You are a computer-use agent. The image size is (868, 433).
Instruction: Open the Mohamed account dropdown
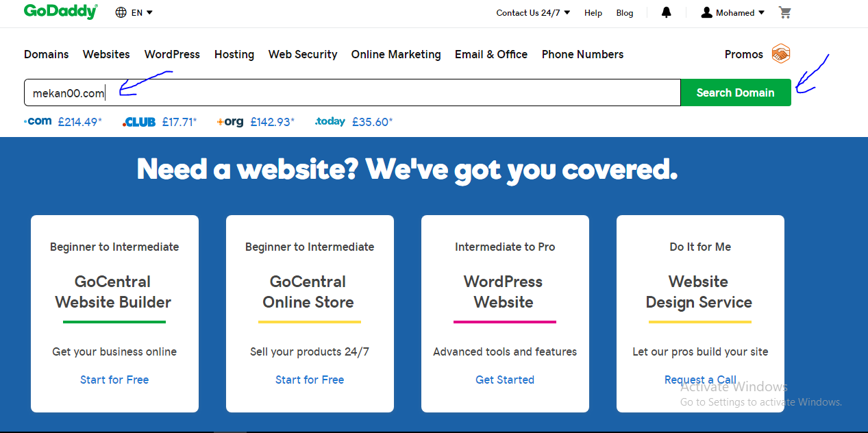click(x=740, y=12)
